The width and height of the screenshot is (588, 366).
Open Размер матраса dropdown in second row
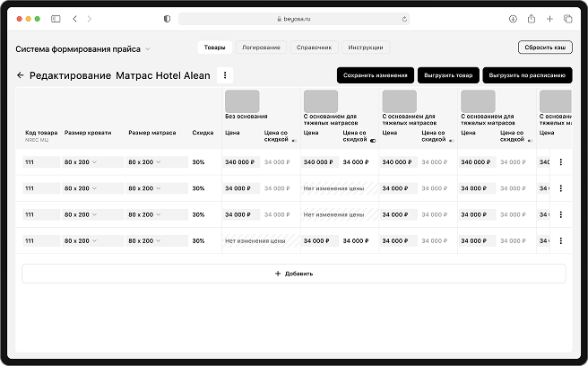[157, 188]
